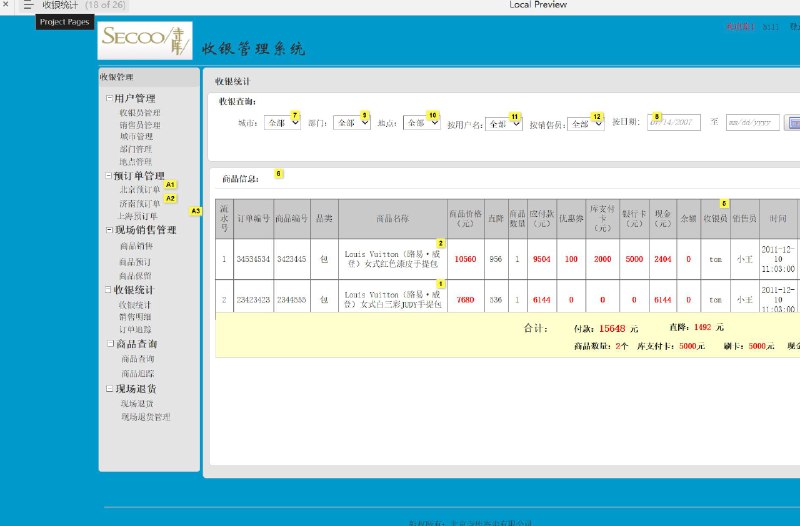Select order number 34534534 cell

[254, 259]
